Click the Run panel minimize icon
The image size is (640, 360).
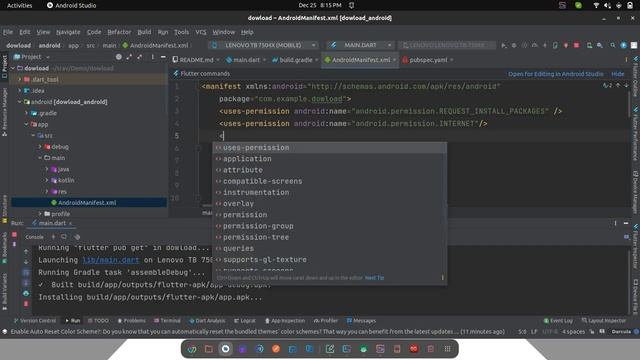pyautogui.click(x=626, y=223)
